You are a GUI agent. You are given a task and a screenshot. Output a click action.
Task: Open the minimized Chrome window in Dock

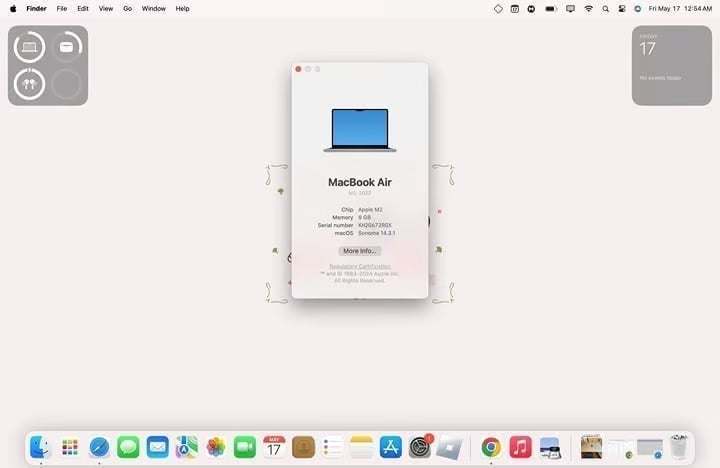click(620, 449)
